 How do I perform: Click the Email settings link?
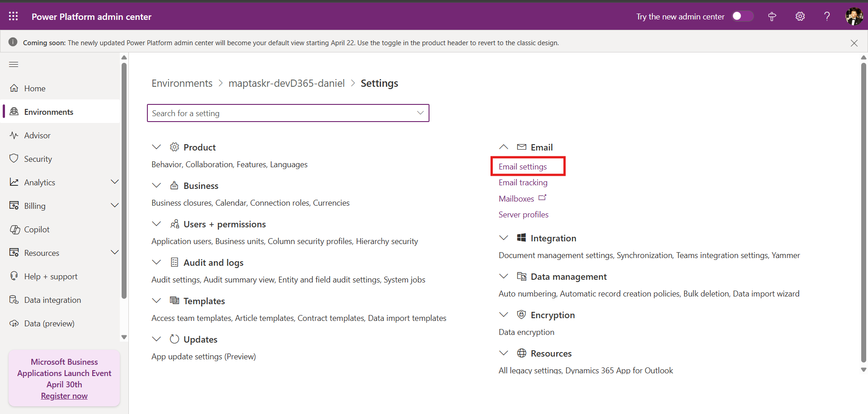(522, 166)
